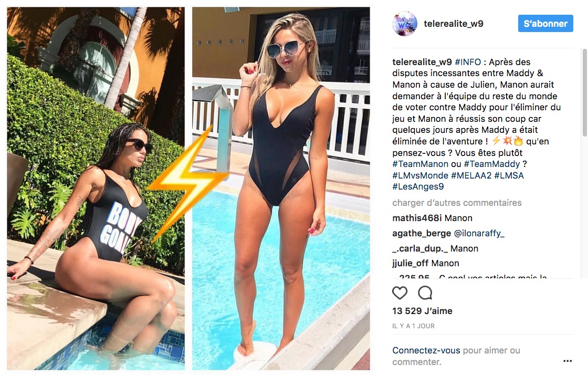The image size is (588, 375).
Task: Load more via charger d'autres commentaires
Action: 457,203
